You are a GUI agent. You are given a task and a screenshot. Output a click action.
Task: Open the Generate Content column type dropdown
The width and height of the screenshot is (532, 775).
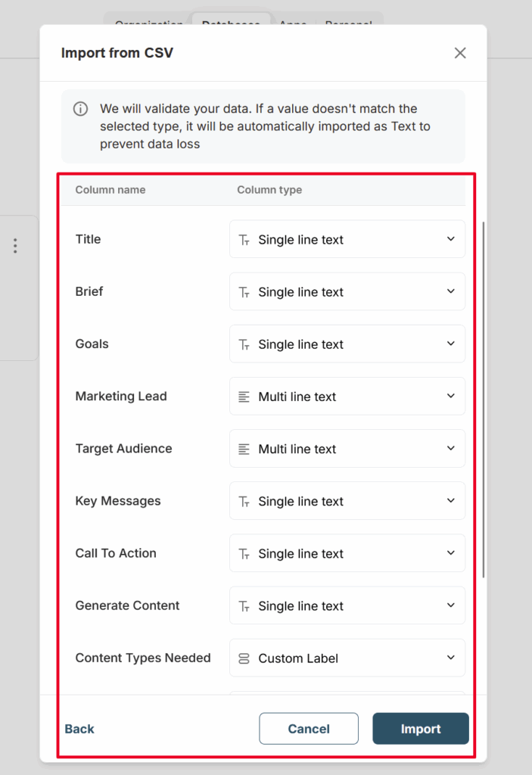click(347, 606)
